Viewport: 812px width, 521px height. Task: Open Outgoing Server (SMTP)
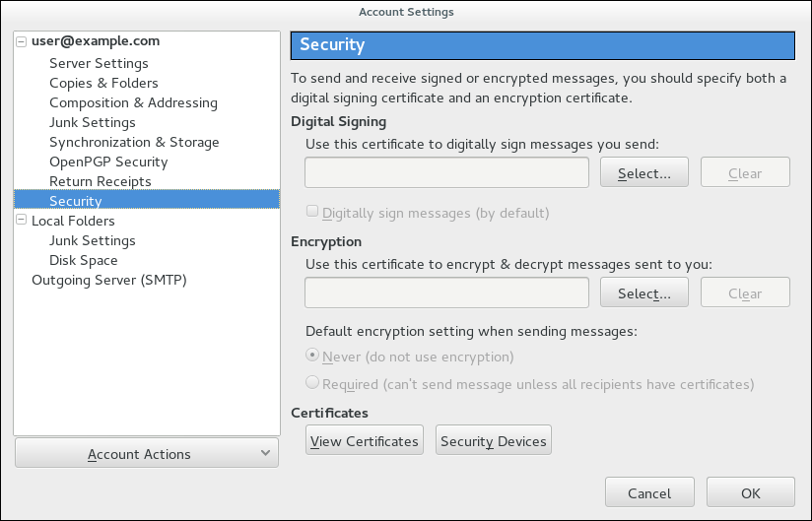[x=109, y=280]
